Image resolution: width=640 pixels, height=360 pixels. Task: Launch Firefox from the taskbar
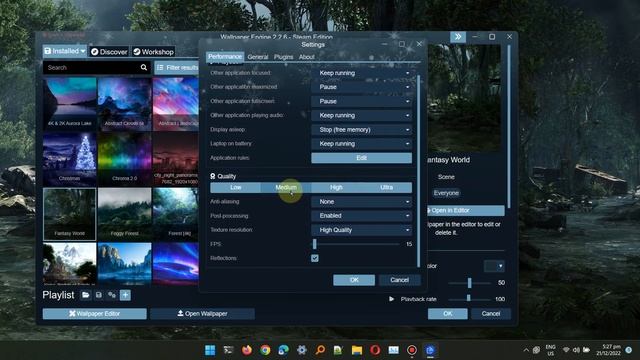247,350
